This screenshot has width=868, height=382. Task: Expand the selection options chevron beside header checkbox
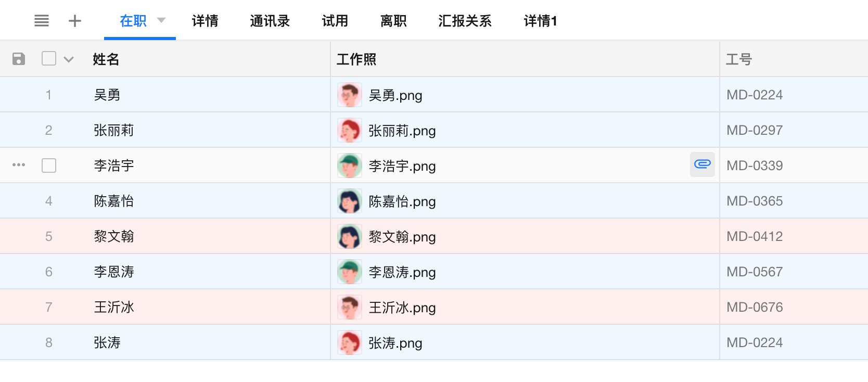69,59
